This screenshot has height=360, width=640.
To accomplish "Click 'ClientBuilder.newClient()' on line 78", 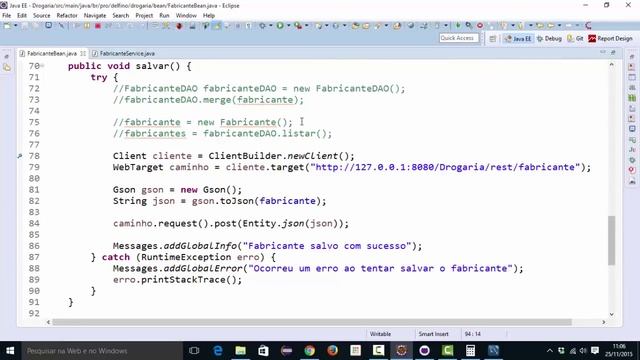I will 279,156.
